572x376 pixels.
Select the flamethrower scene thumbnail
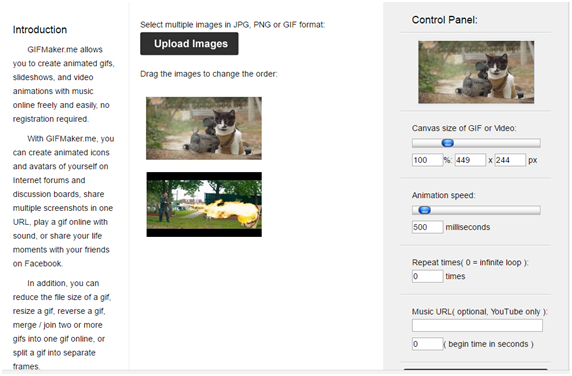tap(204, 205)
